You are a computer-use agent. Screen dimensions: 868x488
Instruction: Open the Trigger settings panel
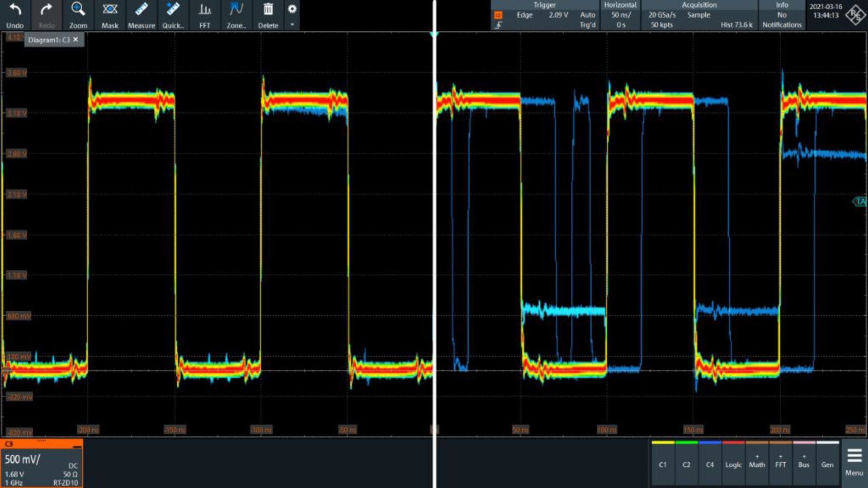(544, 15)
